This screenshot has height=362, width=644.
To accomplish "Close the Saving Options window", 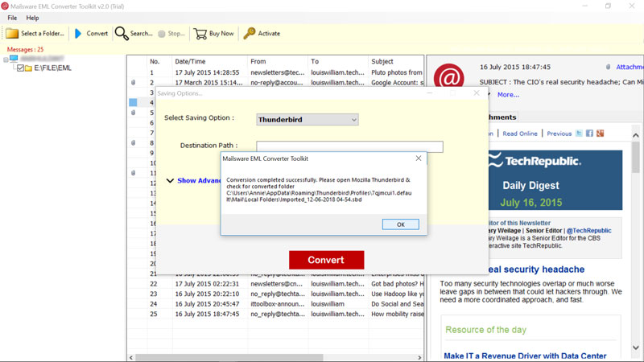I will 477,93.
